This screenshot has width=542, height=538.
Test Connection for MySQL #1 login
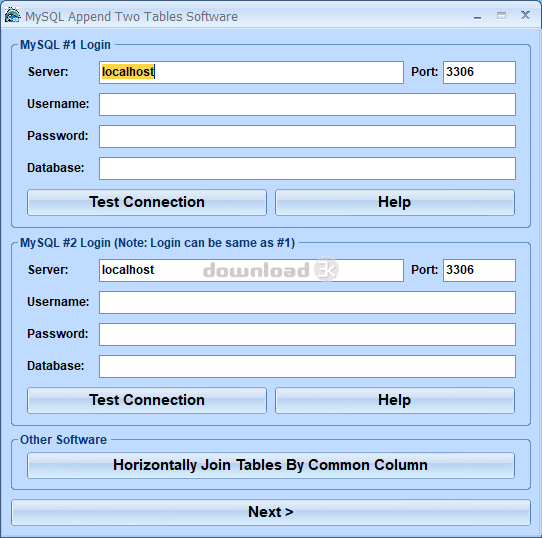147,202
